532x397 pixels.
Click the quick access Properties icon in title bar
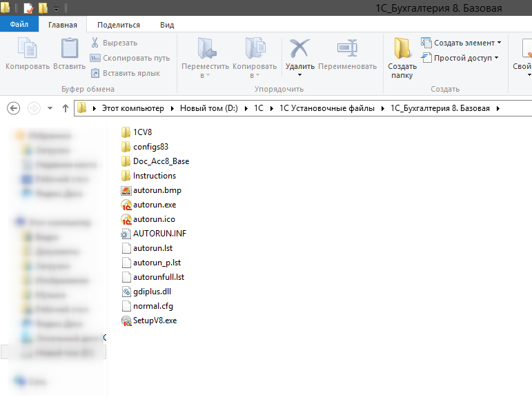click(28, 8)
